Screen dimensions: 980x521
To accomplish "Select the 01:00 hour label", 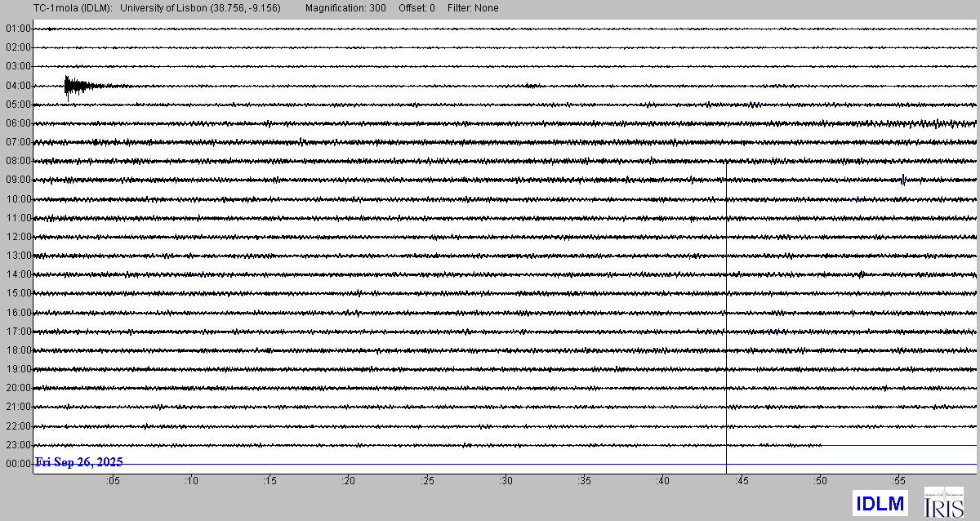I will click(x=18, y=29).
